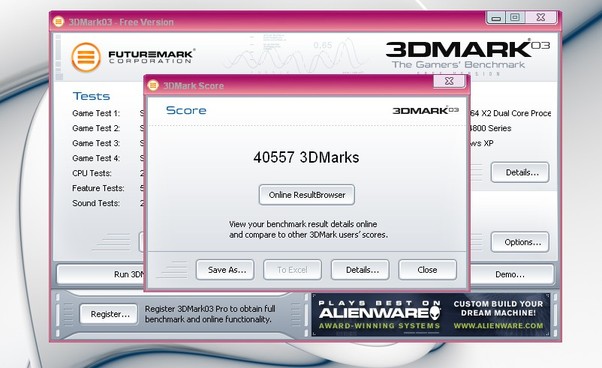The width and height of the screenshot is (602, 368).
Task: Click the 'Feature Tests:' label
Action: (98, 188)
